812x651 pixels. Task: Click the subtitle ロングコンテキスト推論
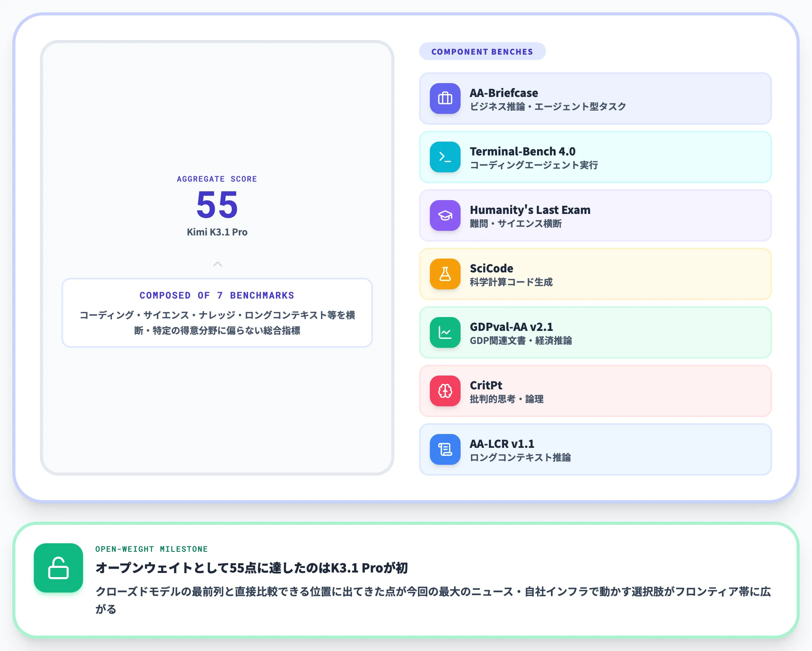[x=520, y=457]
